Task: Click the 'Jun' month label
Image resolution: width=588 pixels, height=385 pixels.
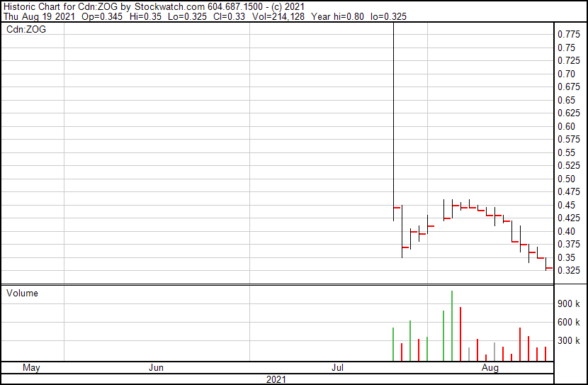Action: [156, 368]
